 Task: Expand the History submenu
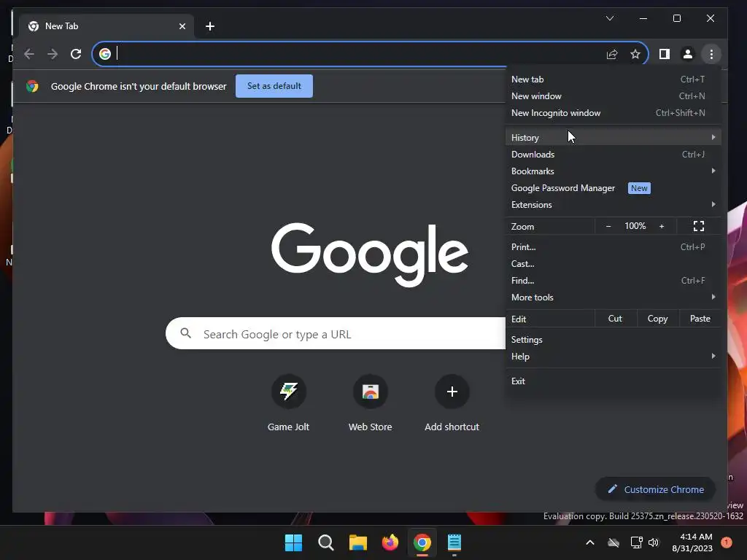(614, 138)
